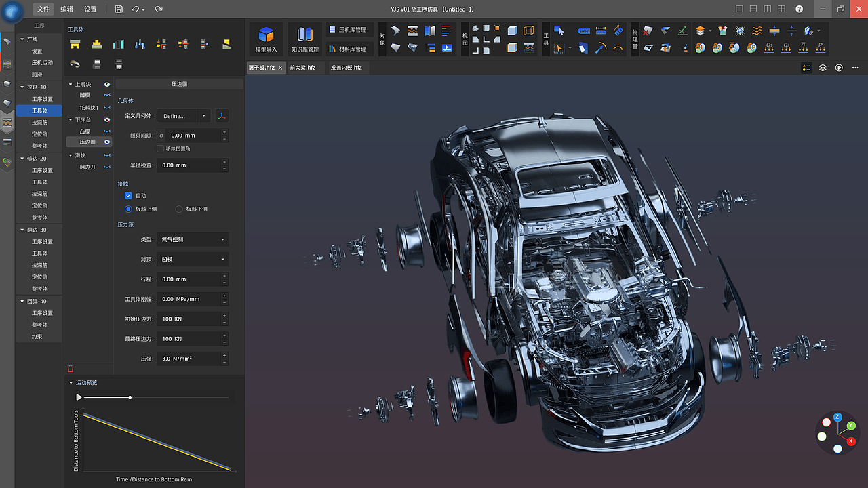Screen dimensions: 868x488
Task: Click the more options ellipsis above viewport
Action: click(855, 68)
